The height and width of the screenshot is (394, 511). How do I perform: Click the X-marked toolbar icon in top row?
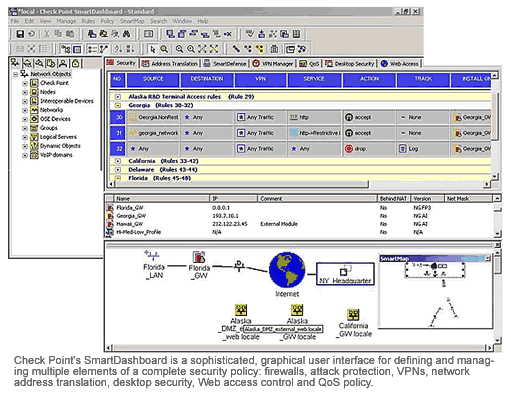(228, 34)
